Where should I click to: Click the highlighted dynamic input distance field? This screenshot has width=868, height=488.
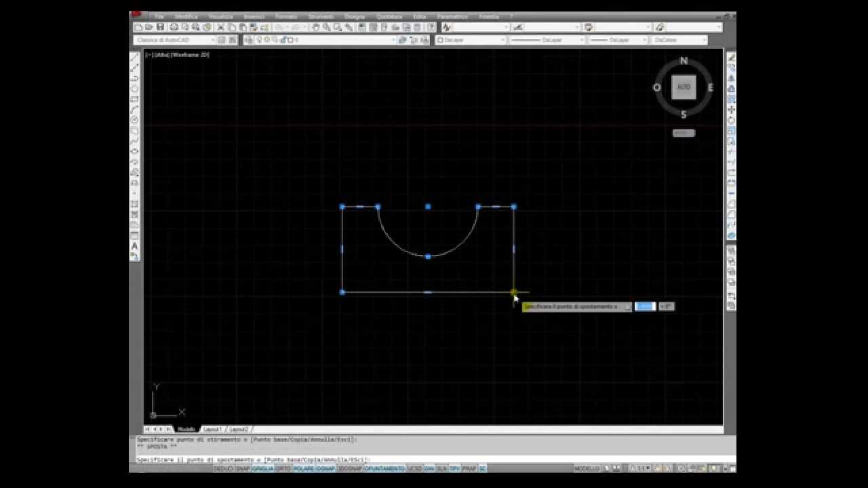(x=645, y=306)
